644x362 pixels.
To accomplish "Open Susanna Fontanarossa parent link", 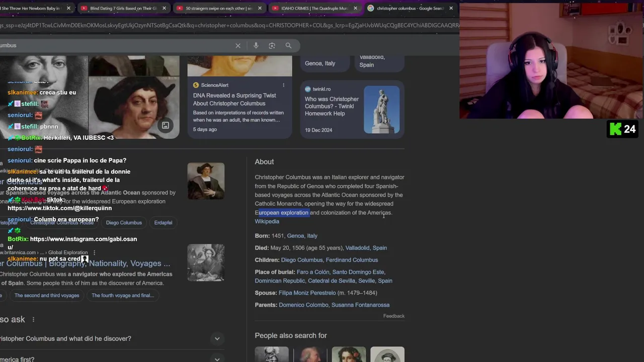I will click(360, 305).
